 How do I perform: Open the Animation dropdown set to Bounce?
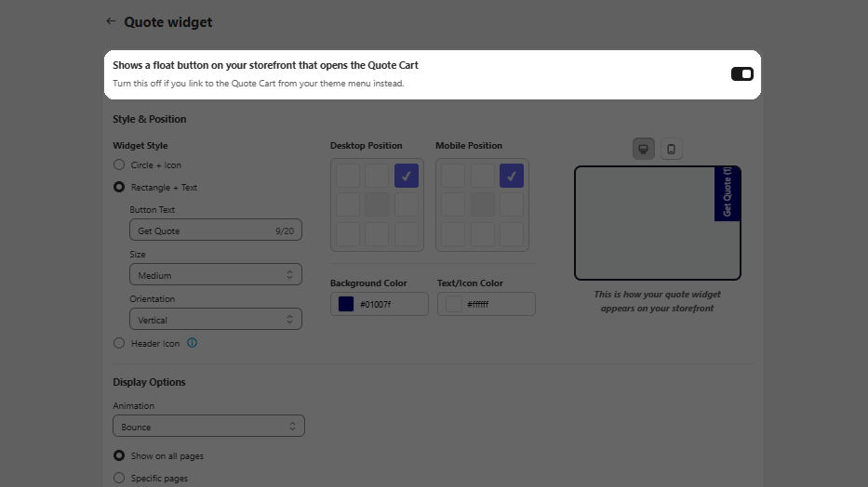(x=208, y=427)
